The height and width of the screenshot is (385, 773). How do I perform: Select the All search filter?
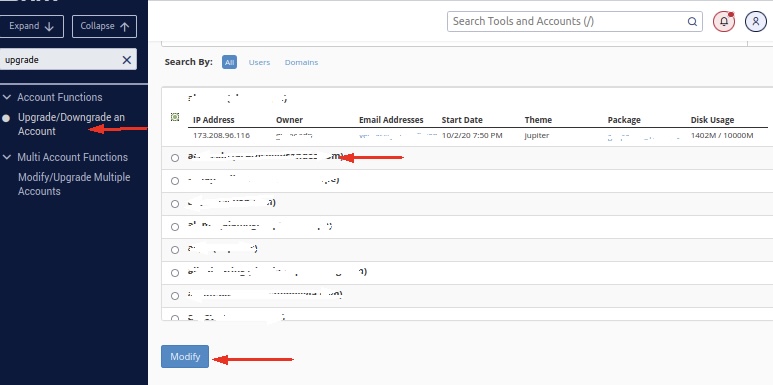(x=229, y=62)
